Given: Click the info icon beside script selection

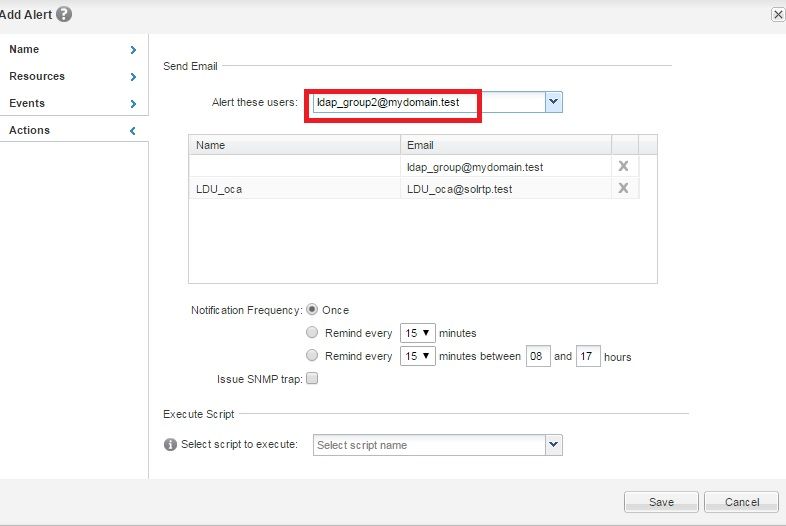Looking at the screenshot, I should (171, 445).
